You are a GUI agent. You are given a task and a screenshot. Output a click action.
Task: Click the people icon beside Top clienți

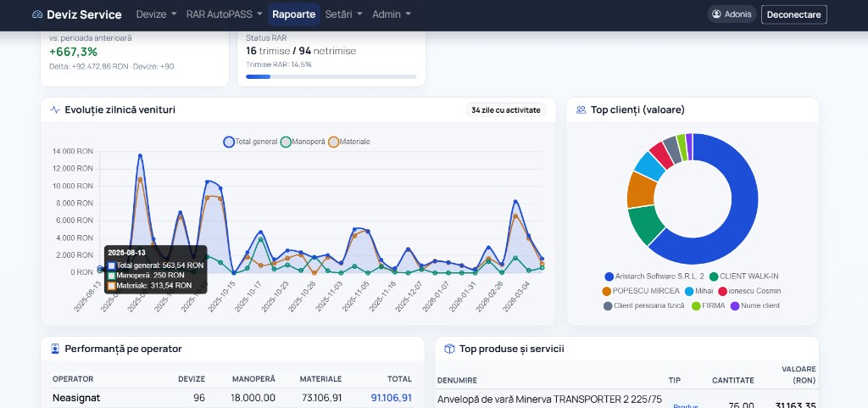point(581,109)
